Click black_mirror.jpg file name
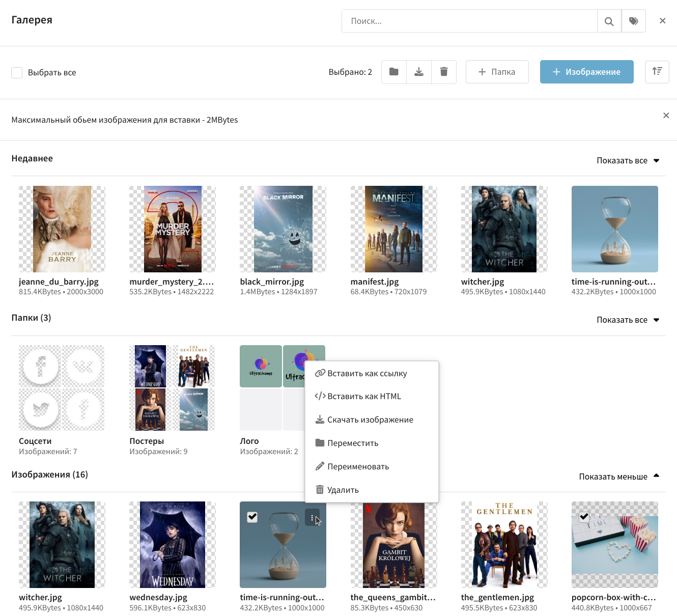 pos(272,282)
